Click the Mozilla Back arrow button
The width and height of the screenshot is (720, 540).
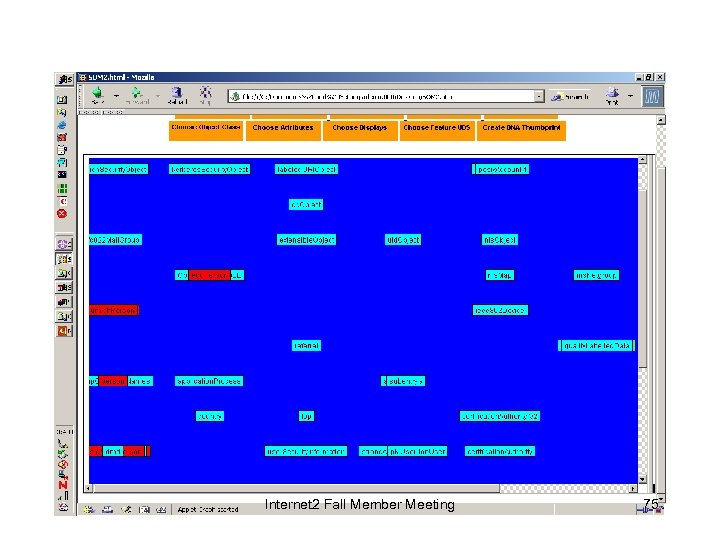pyautogui.click(x=97, y=95)
